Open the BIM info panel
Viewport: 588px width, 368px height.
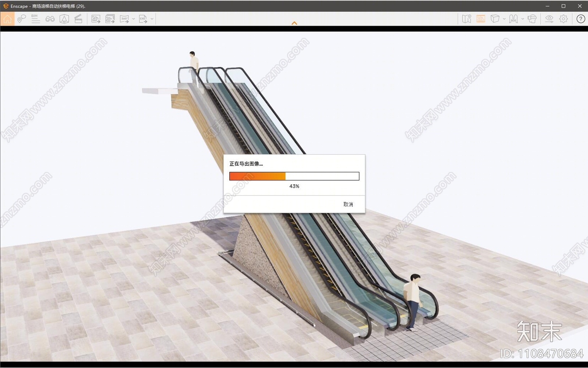pos(36,19)
